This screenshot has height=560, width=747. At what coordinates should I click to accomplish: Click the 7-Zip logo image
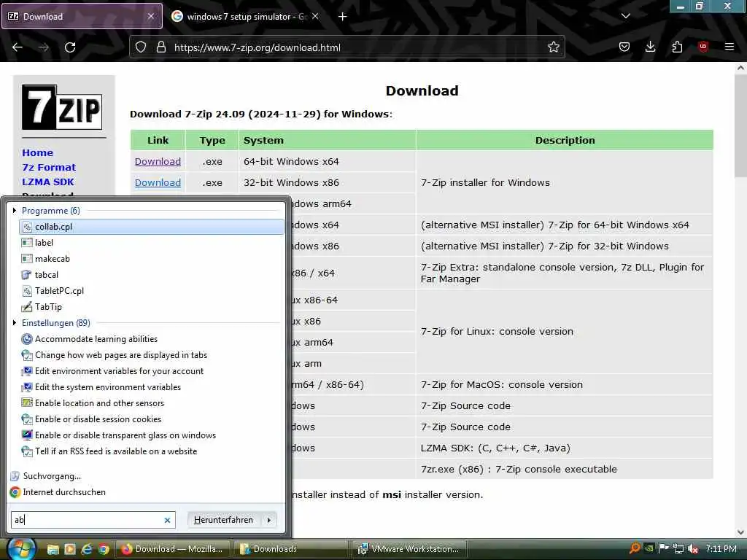point(62,107)
